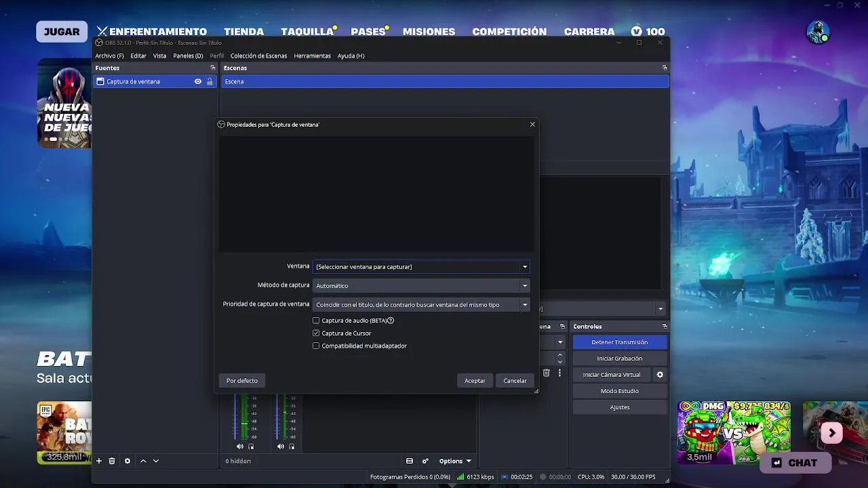
Task: Open the Herramientas menu
Action: coord(312,56)
